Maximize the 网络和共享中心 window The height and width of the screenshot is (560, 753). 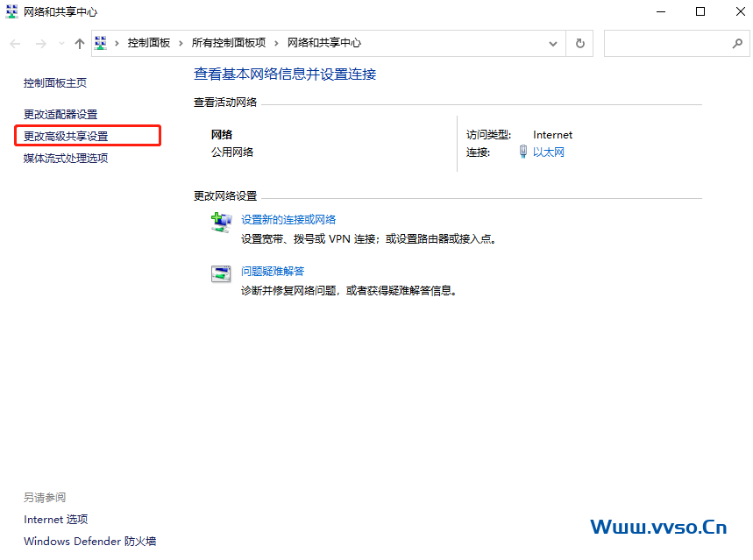700,11
